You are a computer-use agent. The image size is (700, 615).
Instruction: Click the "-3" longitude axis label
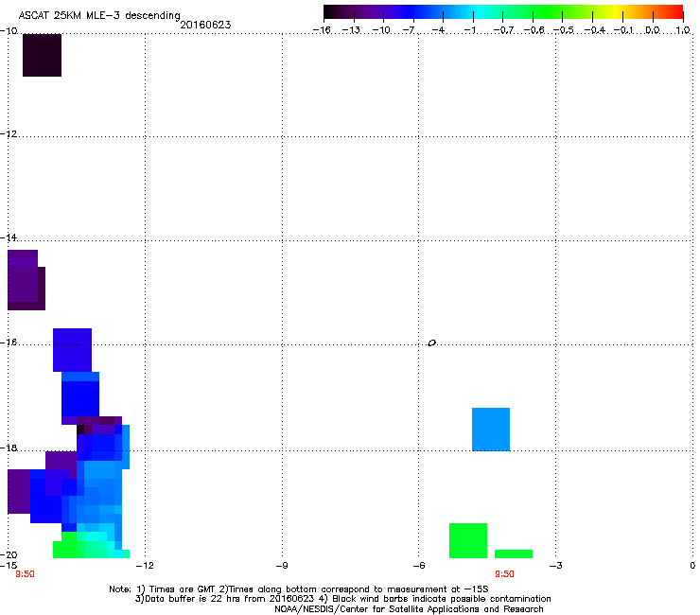coord(555,566)
